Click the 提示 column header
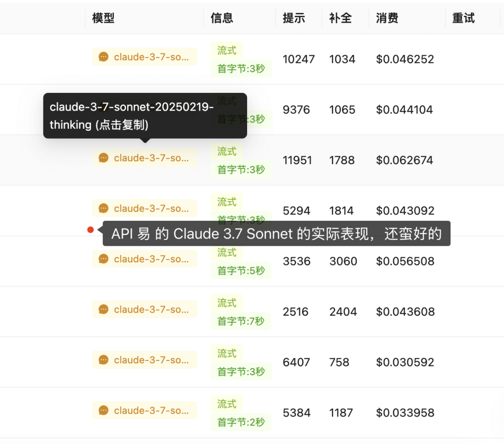Image resolution: width=504 pixels, height=444 pixels. pos(294,18)
